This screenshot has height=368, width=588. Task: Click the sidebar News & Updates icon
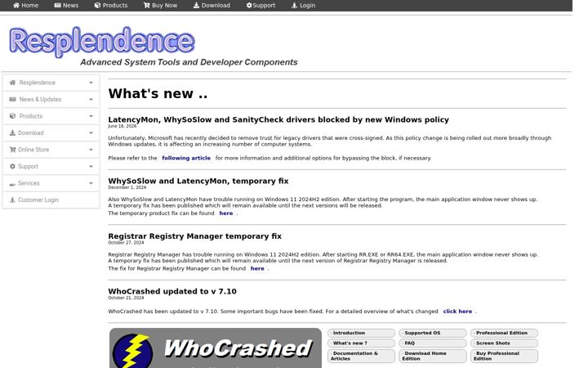pyautogui.click(x=12, y=99)
